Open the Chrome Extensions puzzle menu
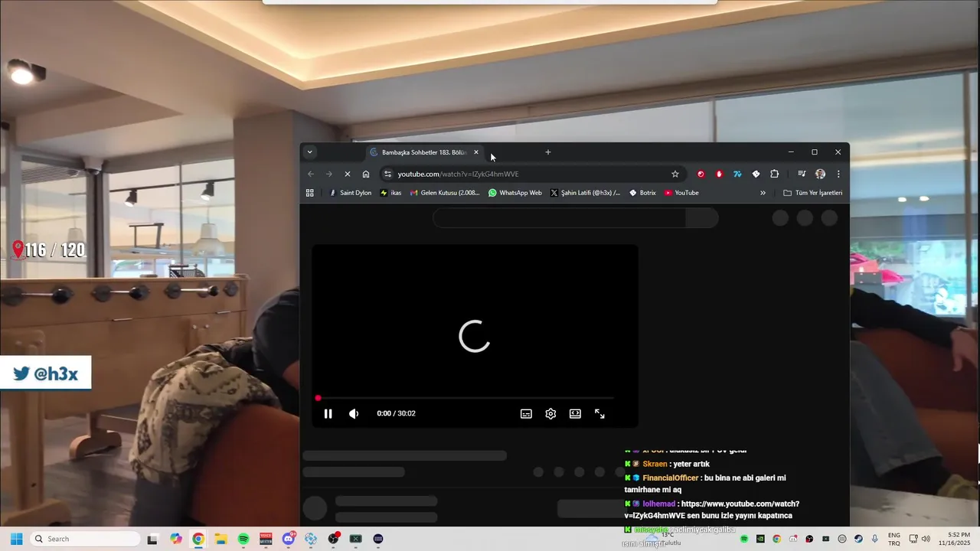The height and width of the screenshot is (551, 980). click(774, 174)
